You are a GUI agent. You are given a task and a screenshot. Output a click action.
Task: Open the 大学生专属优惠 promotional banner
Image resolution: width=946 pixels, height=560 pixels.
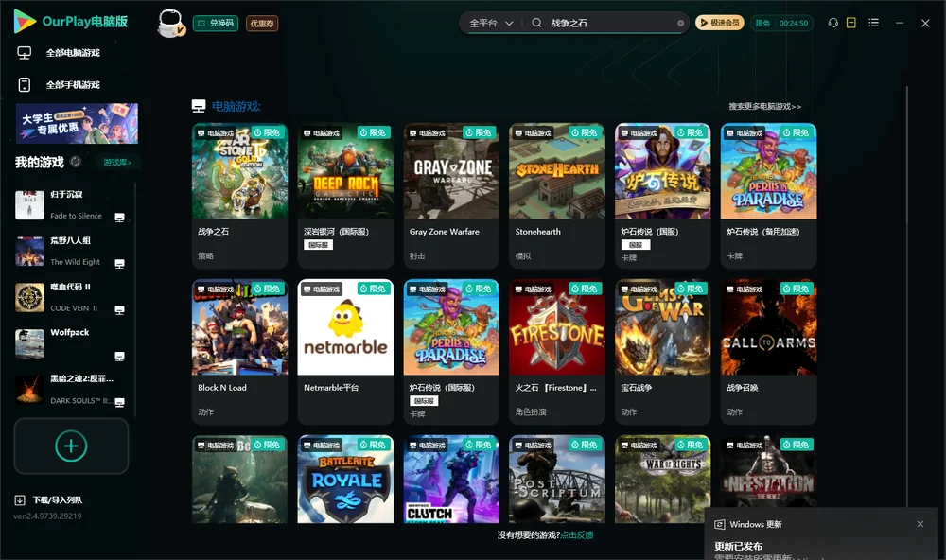point(78,124)
